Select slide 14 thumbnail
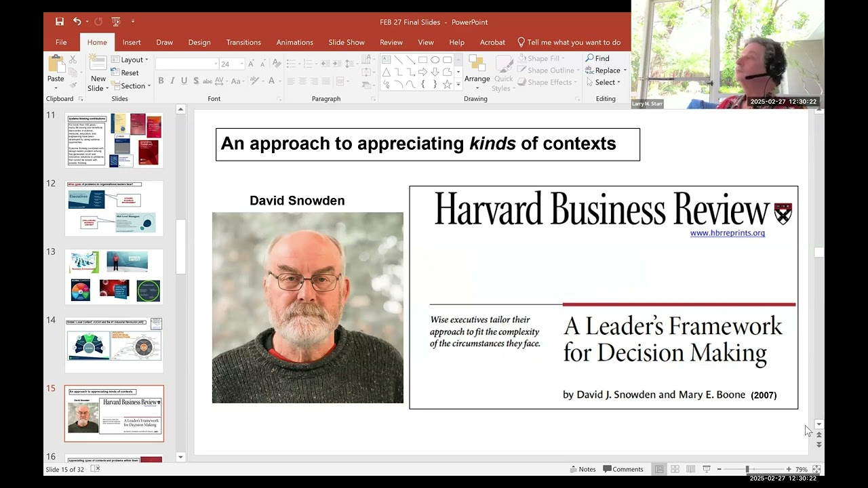 tap(114, 345)
